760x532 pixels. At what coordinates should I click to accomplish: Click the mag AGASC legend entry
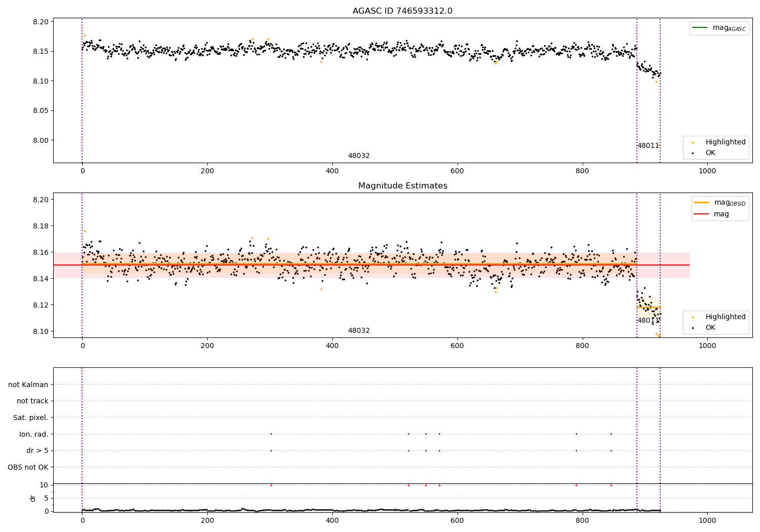pos(719,28)
